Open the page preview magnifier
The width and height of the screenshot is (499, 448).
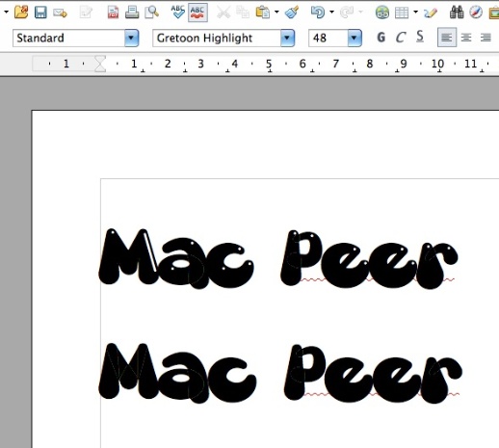[151, 13]
